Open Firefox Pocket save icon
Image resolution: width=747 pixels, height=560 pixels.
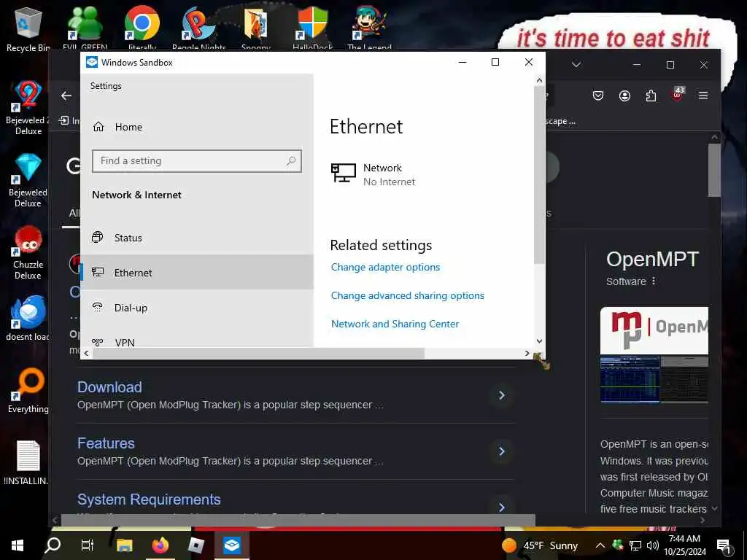pos(598,96)
